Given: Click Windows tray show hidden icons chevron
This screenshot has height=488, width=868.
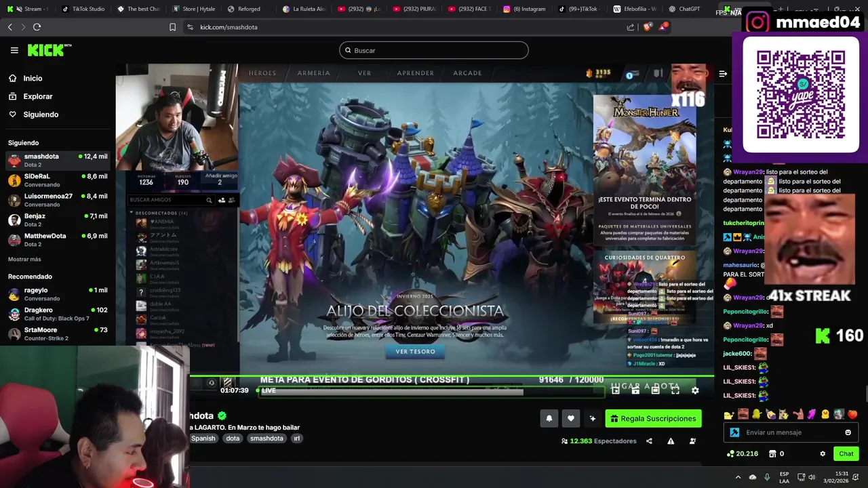Looking at the screenshot, I should coord(738,477).
